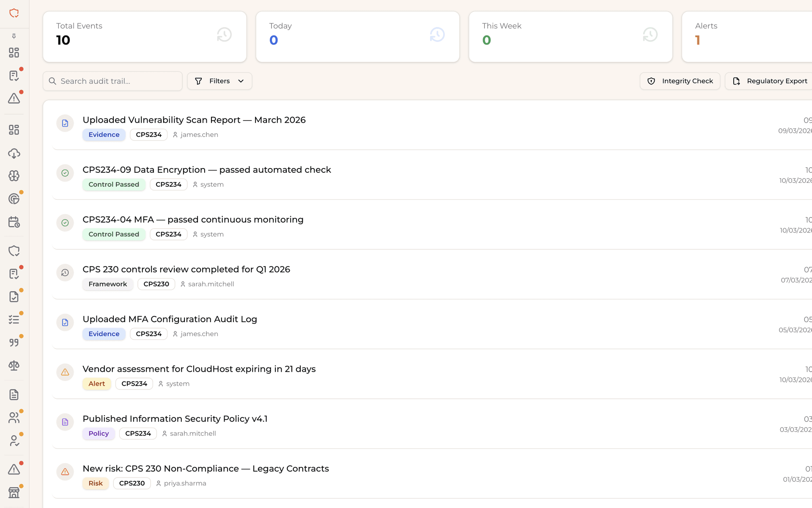Open the user check sidebar icon
The height and width of the screenshot is (508, 812).
click(x=14, y=441)
